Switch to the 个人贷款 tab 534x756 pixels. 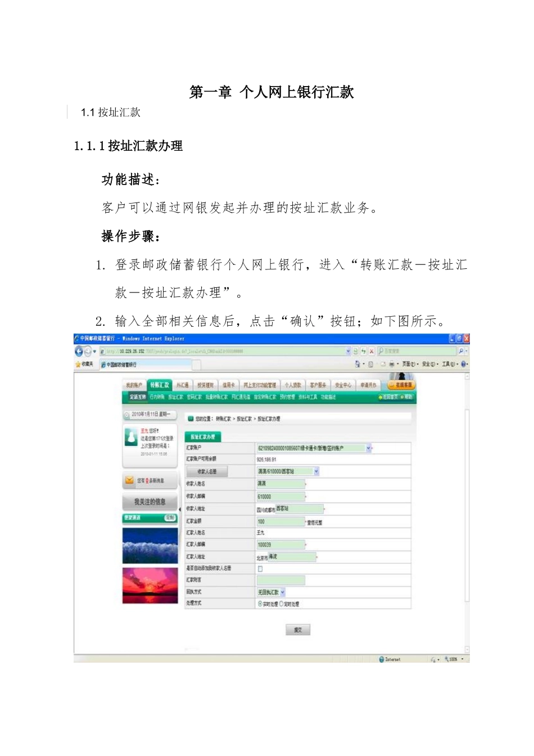(293, 385)
